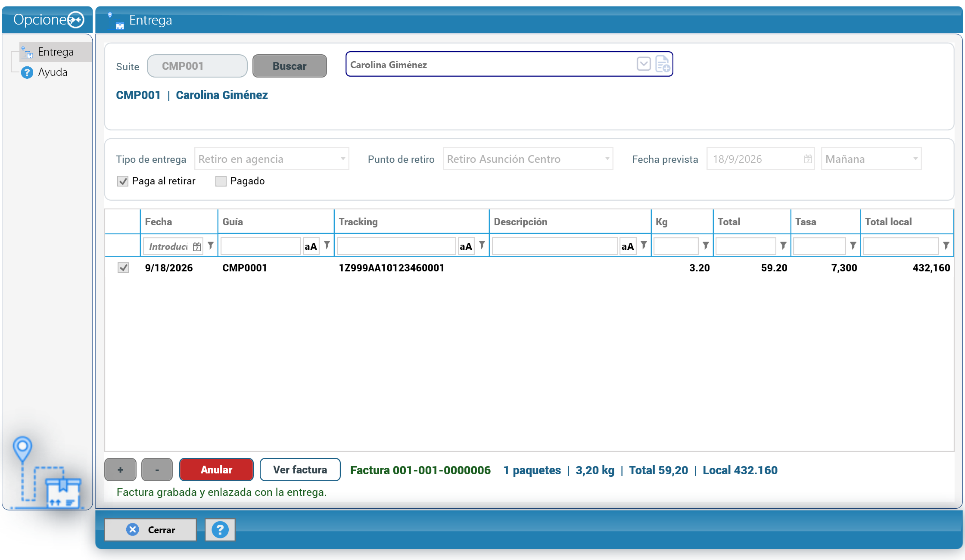Select Entrega in the options tree
Screen dimensions: 965x560
pos(56,52)
